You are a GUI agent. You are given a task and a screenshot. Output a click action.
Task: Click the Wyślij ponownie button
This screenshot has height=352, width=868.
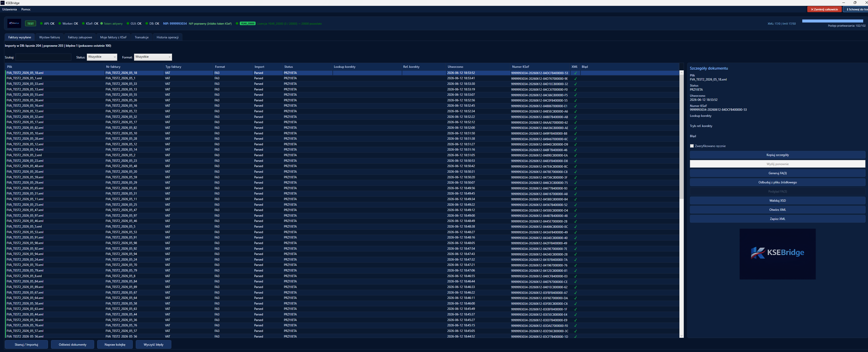[777, 164]
